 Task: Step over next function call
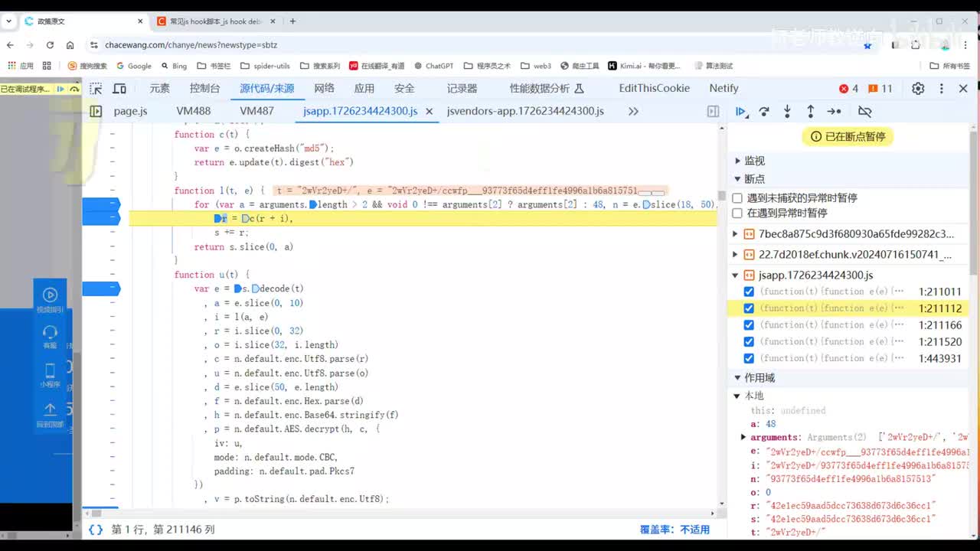(x=764, y=111)
